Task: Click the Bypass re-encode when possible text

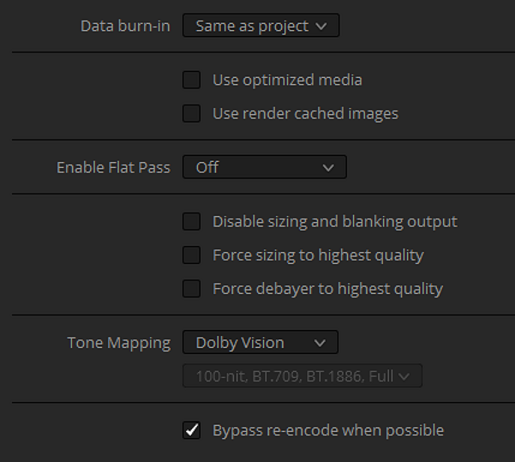Action: pyautogui.click(x=328, y=430)
